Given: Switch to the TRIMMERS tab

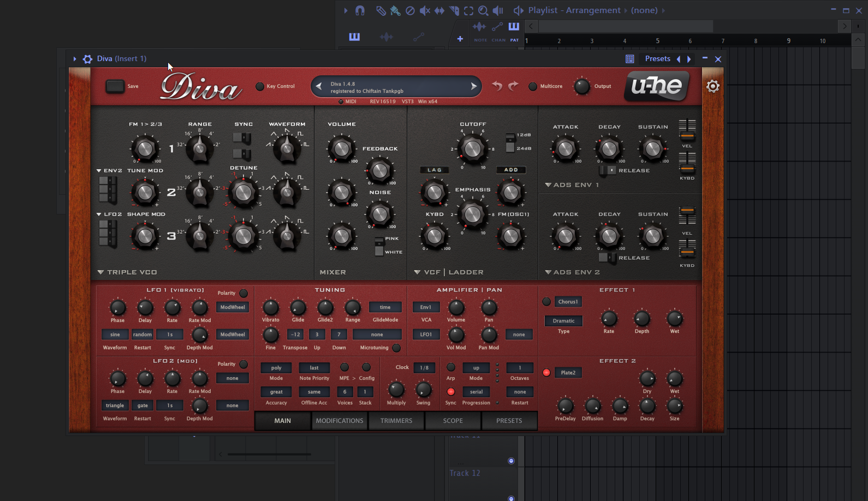Looking at the screenshot, I should point(396,421).
